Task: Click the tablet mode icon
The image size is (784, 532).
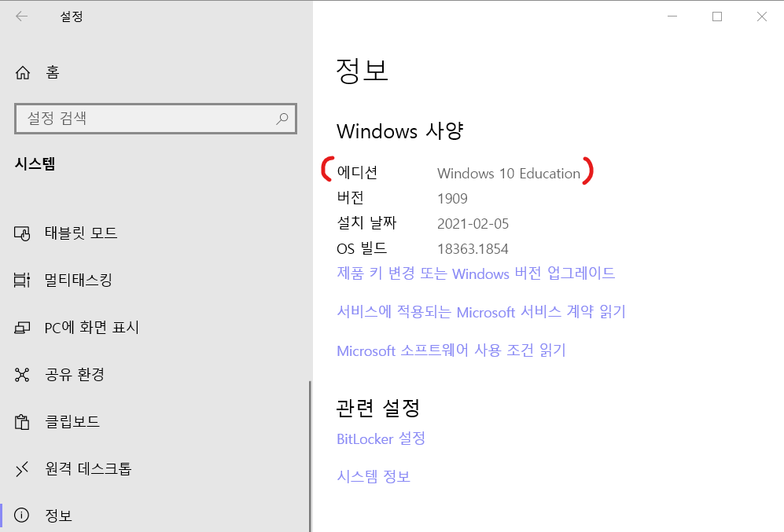Action: point(22,233)
